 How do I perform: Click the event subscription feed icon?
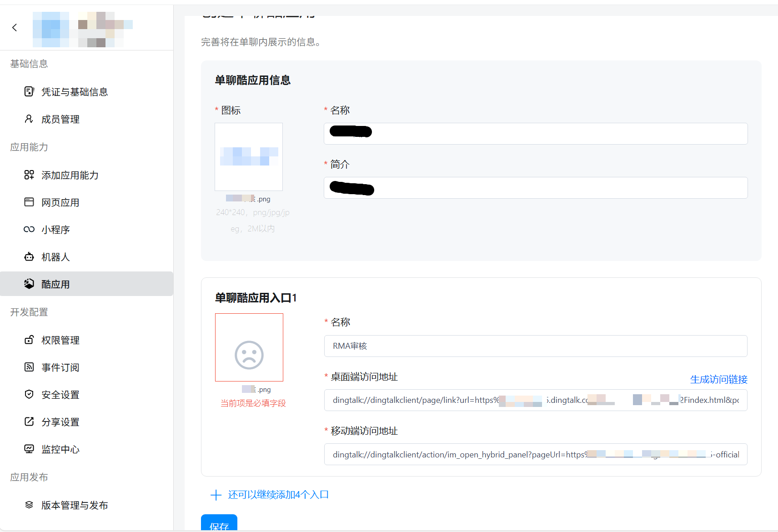[29, 367]
